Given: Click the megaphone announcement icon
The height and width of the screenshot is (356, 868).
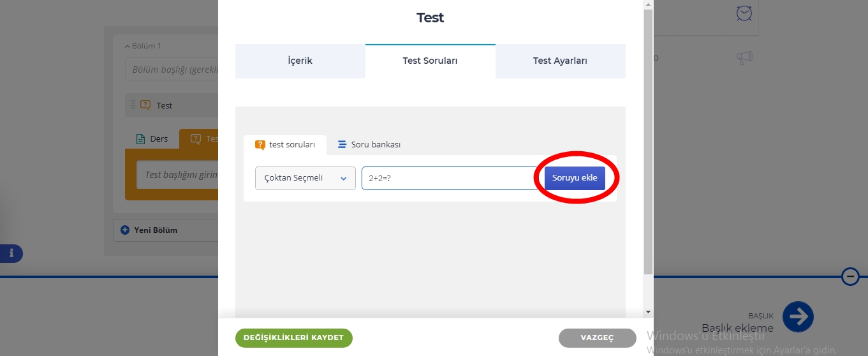Looking at the screenshot, I should (744, 58).
